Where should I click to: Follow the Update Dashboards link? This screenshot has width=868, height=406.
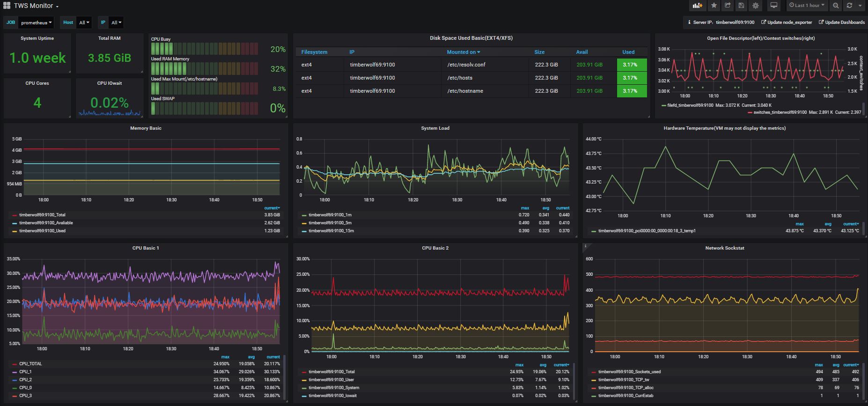[842, 22]
